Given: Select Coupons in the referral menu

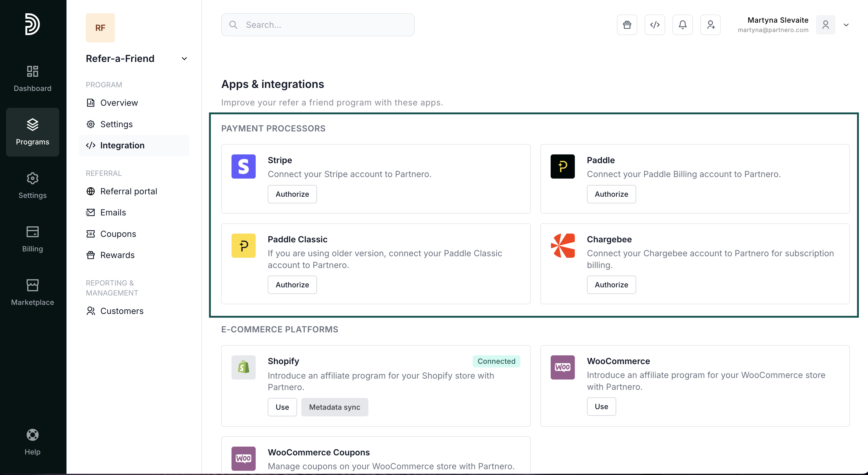Looking at the screenshot, I should (118, 234).
